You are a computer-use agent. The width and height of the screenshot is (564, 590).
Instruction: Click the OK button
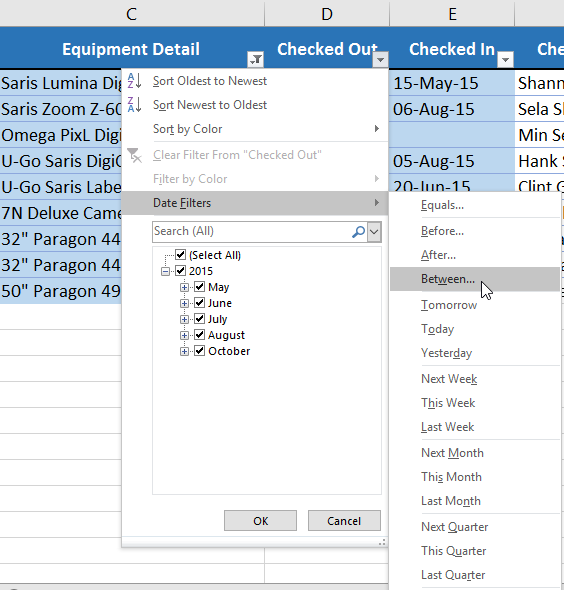[260, 521]
